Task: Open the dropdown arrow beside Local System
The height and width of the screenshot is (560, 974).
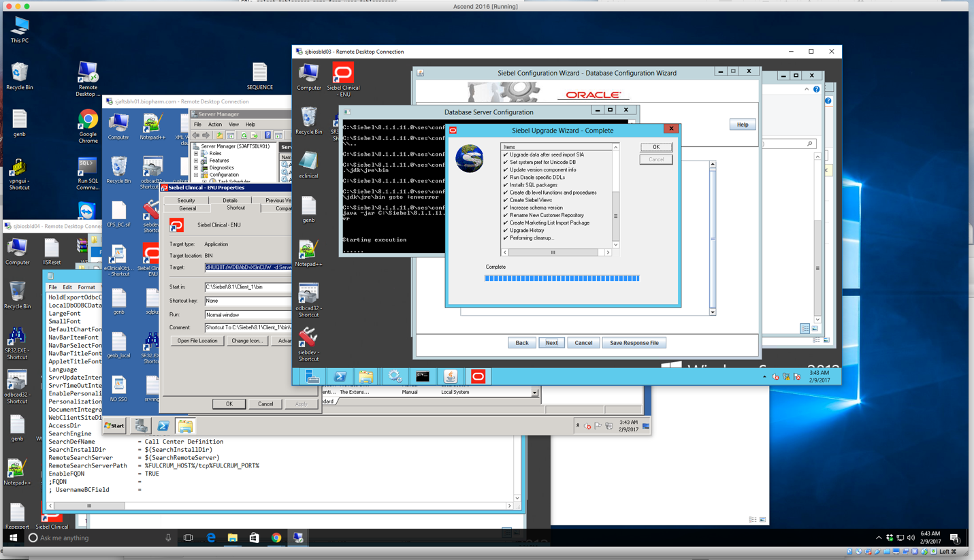Action: 534,393
